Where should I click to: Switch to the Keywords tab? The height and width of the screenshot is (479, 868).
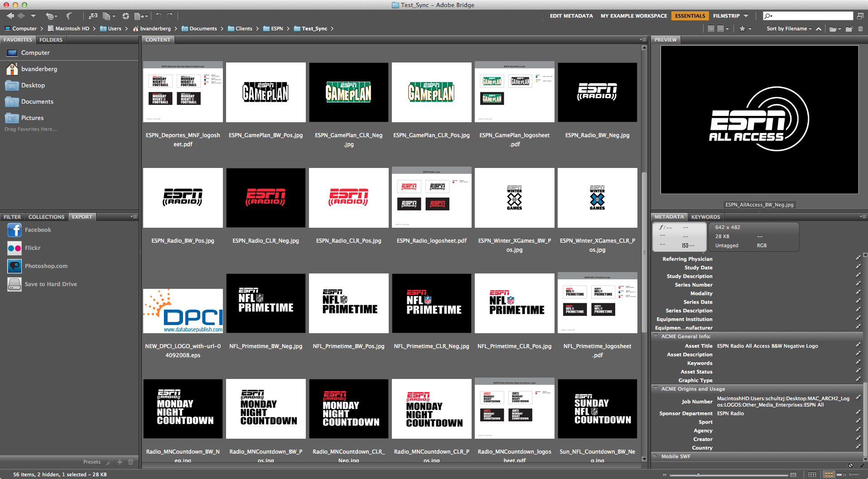click(705, 217)
